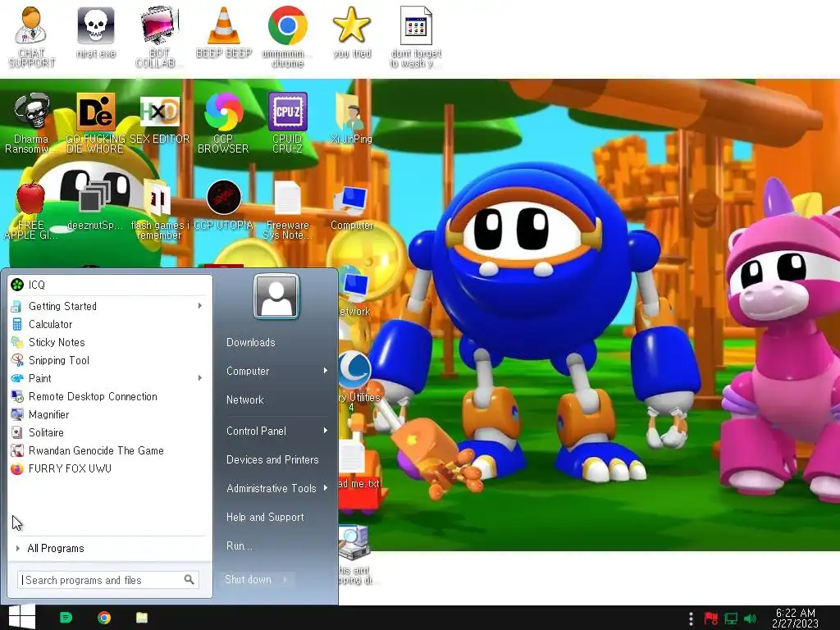Viewport: 840px width, 630px height.
Task: Open File Explorer from the taskbar
Action: 142,618
